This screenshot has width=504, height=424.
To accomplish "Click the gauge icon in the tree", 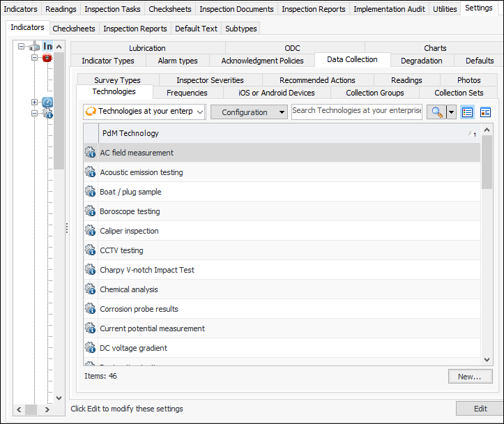I will click(x=47, y=103).
